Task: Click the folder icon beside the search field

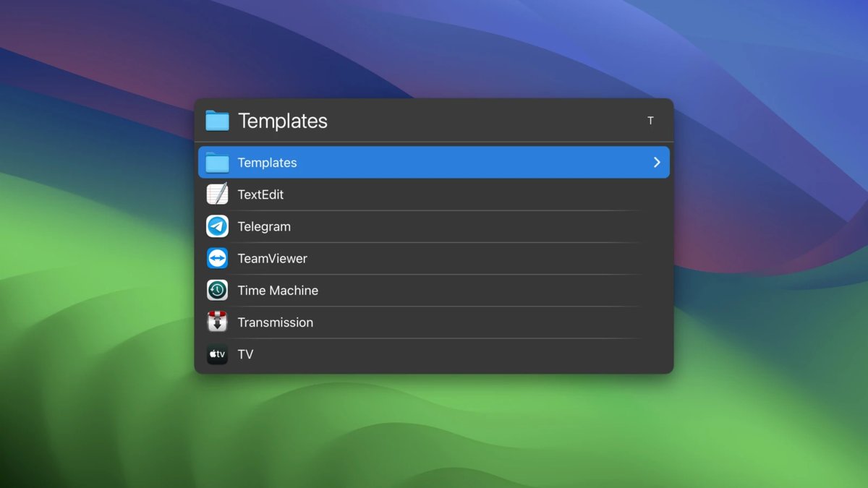Action: pyautogui.click(x=217, y=120)
